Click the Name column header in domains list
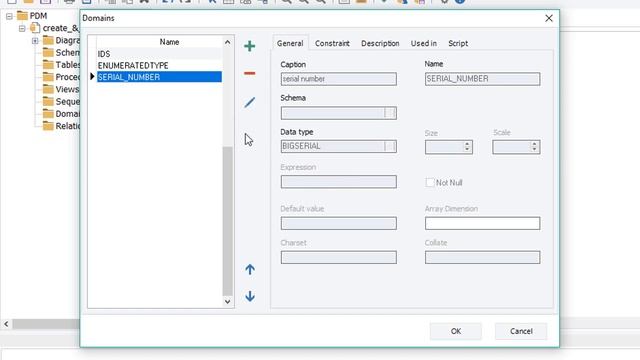The image size is (640, 360). point(169,42)
